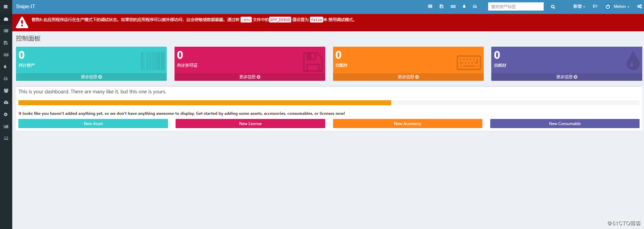The height and width of the screenshot is (229, 644).
Task: Click the New Asset button
Action: pyautogui.click(x=93, y=124)
